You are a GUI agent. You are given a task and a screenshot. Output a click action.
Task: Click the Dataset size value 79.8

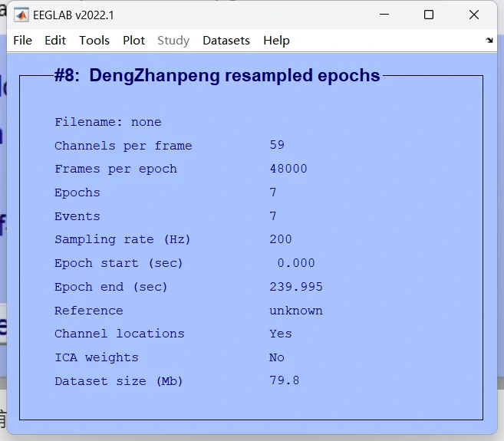click(x=285, y=381)
